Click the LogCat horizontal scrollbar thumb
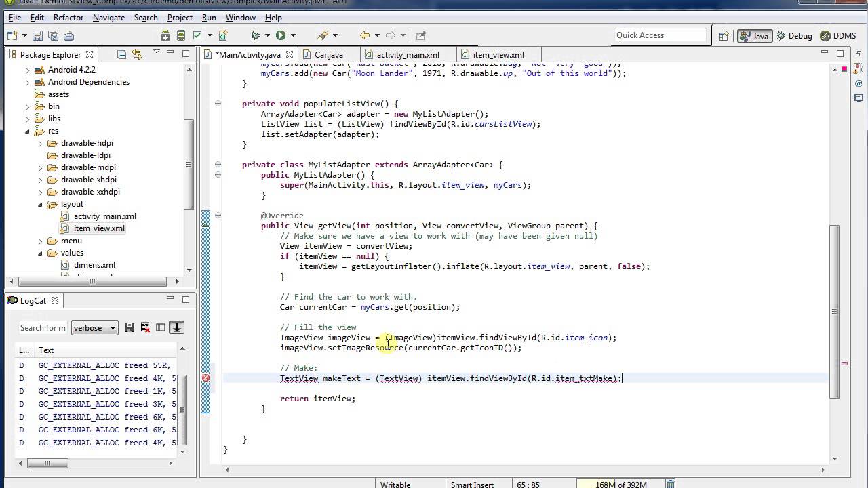 click(47, 463)
